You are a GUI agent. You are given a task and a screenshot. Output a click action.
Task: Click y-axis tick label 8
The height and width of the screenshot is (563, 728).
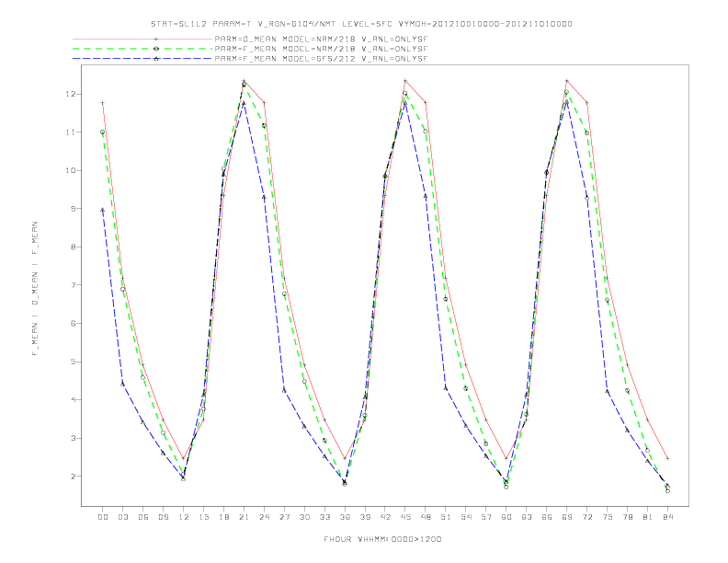(x=73, y=247)
